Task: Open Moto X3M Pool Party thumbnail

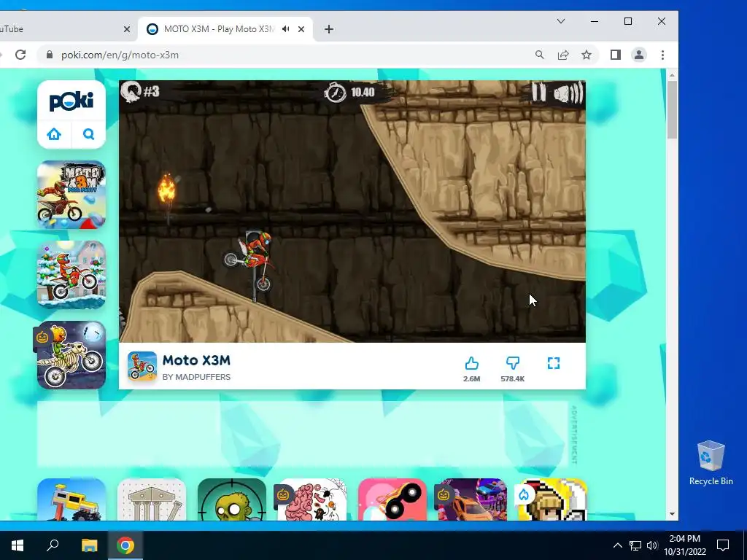Action: click(x=71, y=195)
